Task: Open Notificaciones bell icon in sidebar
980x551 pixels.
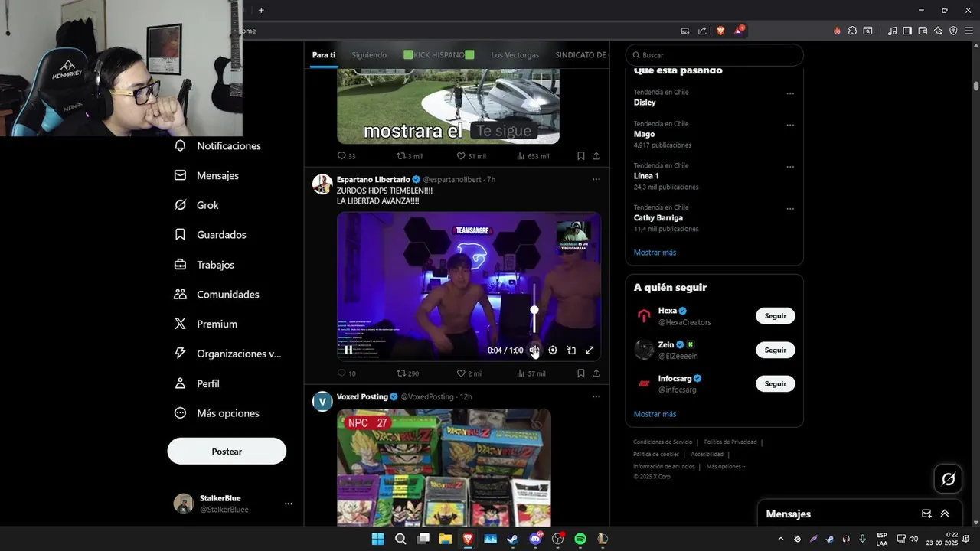Action: 180,145
